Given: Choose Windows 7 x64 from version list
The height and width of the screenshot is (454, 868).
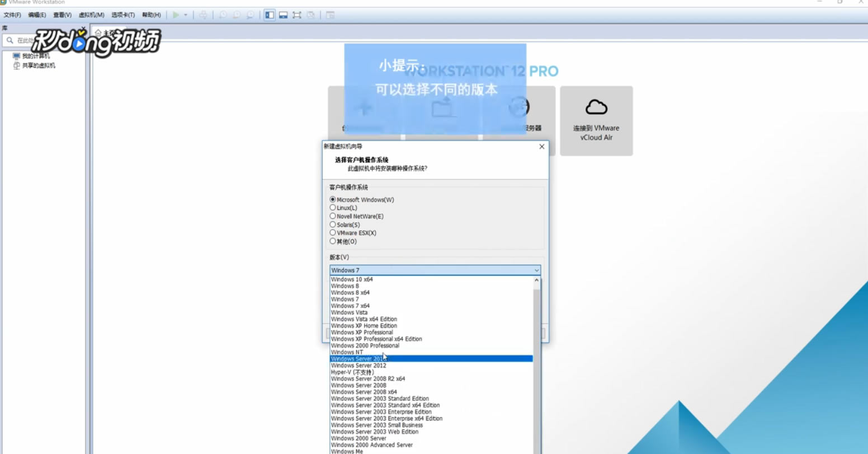Looking at the screenshot, I should tap(431, 306).
